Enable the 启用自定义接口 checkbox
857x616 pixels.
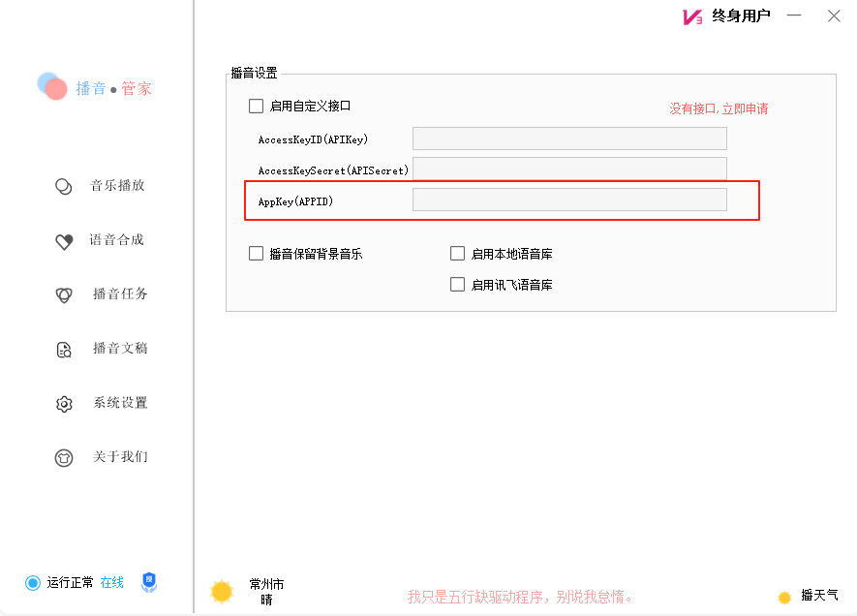click(256, 106)
